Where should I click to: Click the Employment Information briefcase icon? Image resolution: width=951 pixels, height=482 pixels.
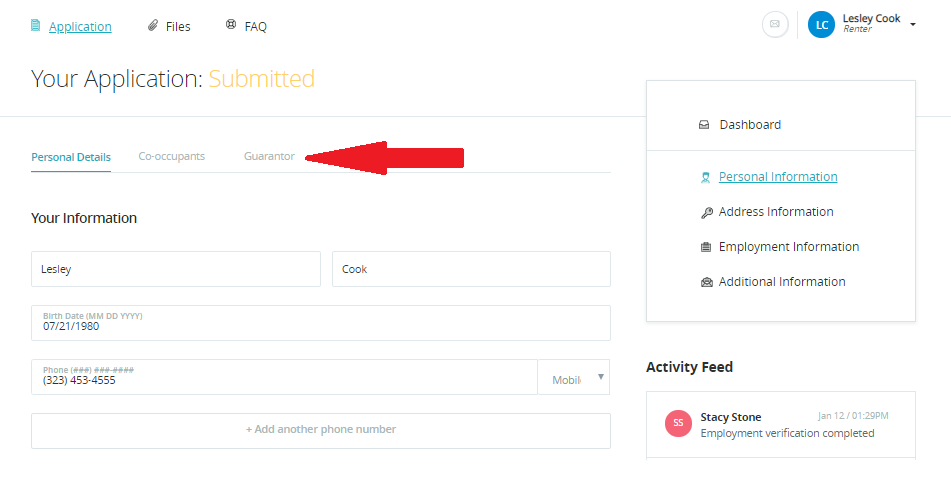[x=706, y=247]
